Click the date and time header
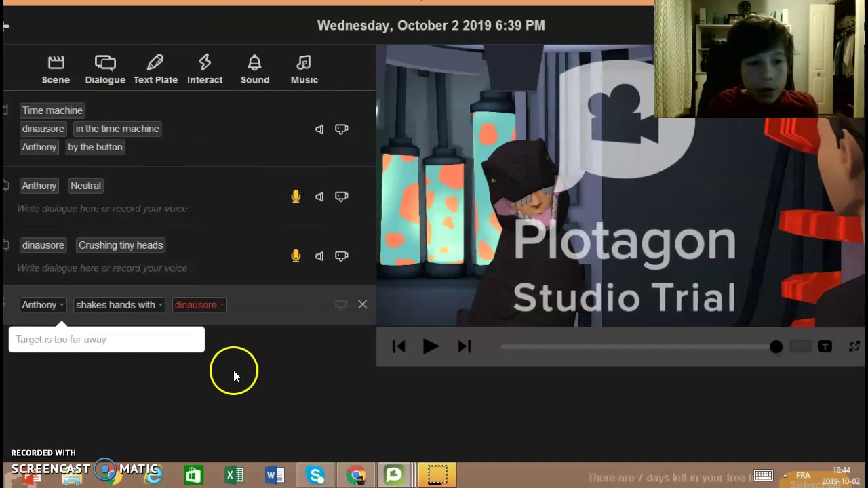The image size is (868, 488). click(431, 25)
